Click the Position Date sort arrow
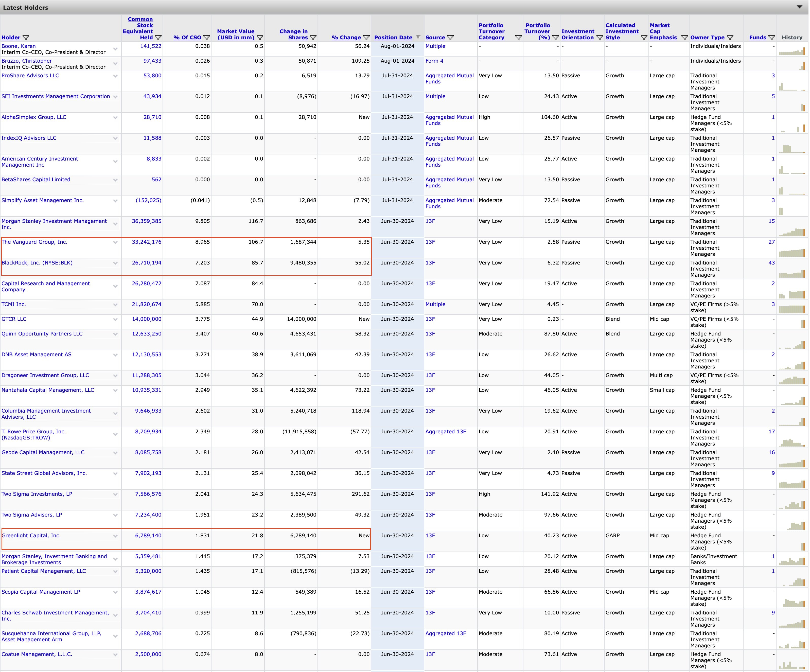810x672 pixels. click(418, 37)
